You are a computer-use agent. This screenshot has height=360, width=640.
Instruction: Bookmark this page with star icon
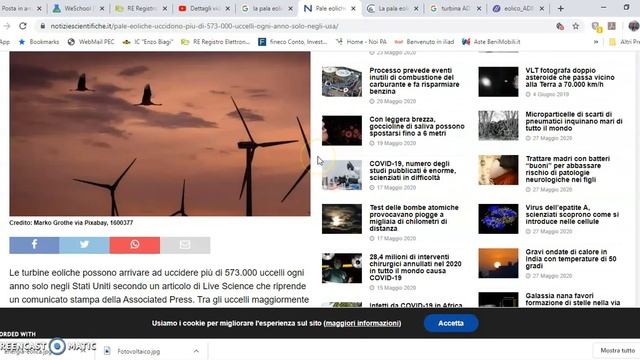pos(576,26)
